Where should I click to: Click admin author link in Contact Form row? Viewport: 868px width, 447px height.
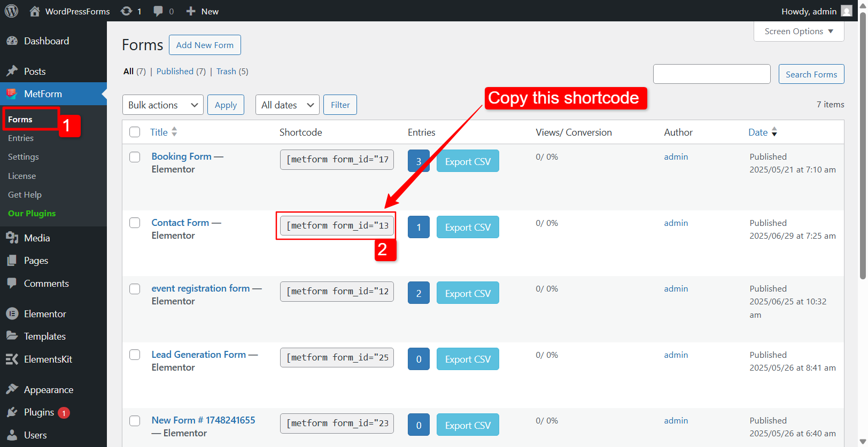click(676, 223)
